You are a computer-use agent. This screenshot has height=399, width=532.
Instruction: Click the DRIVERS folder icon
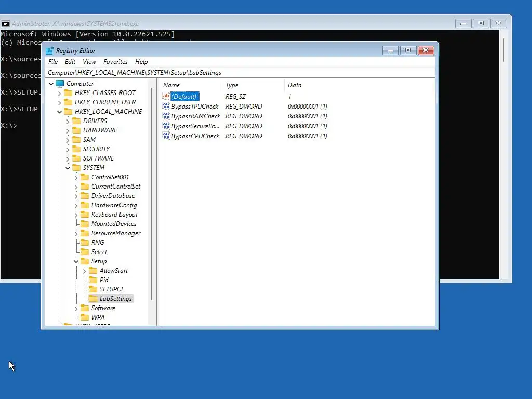coord(77,121)
